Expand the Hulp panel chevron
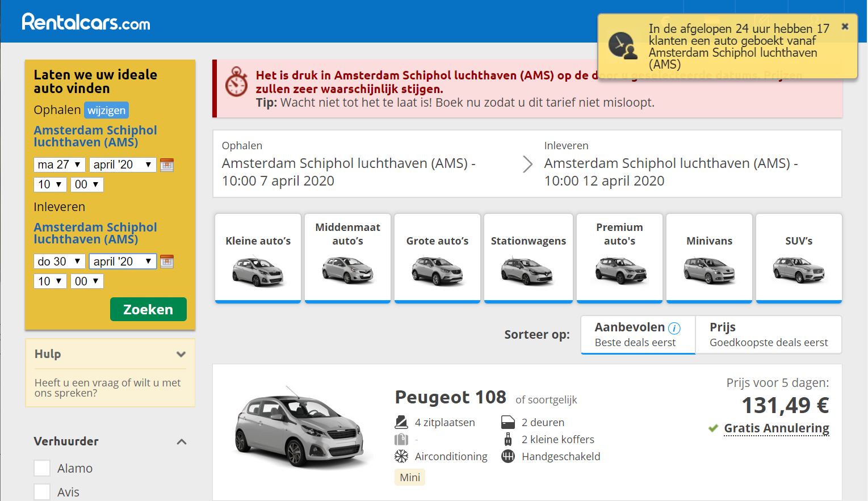868x501 pixels. [181, 354]
